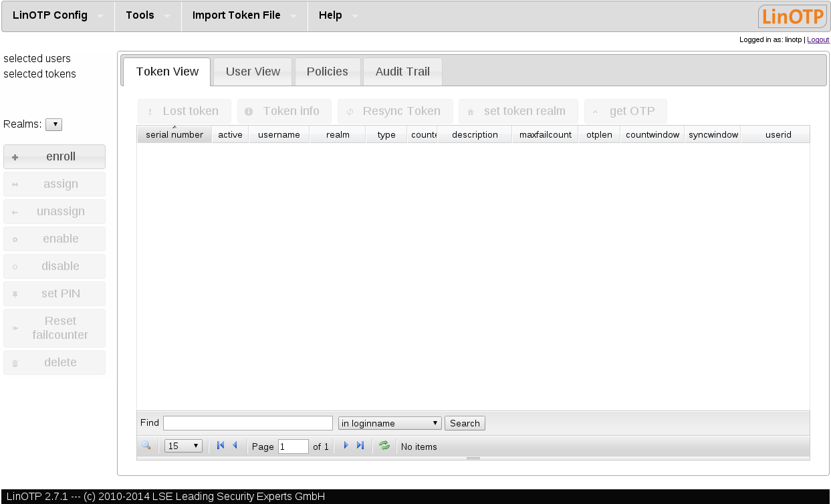Click the assign button
Image resolution: width=831 pixels, height=504 pixels.
(54, 184)
